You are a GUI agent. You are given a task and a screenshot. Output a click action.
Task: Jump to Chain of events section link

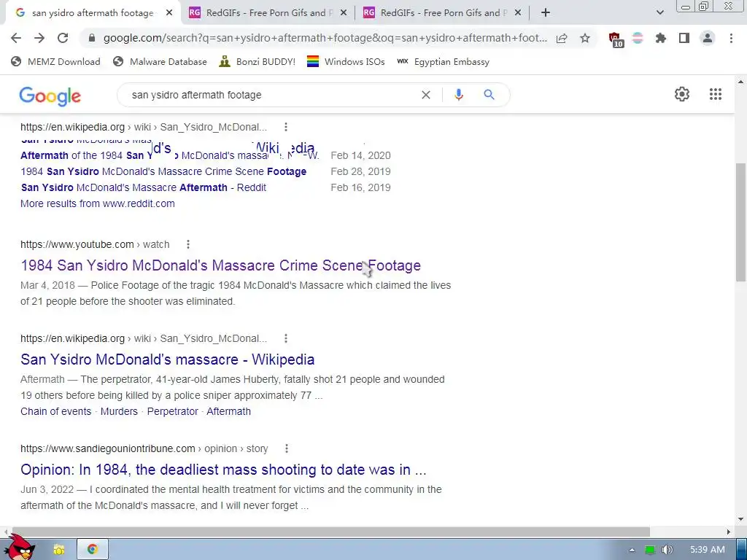pyautogui.click(x=55, y=411)
